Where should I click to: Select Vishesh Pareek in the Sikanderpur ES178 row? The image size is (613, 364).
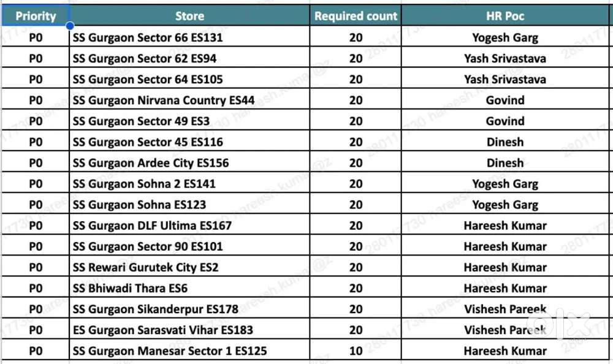(504, 309)
